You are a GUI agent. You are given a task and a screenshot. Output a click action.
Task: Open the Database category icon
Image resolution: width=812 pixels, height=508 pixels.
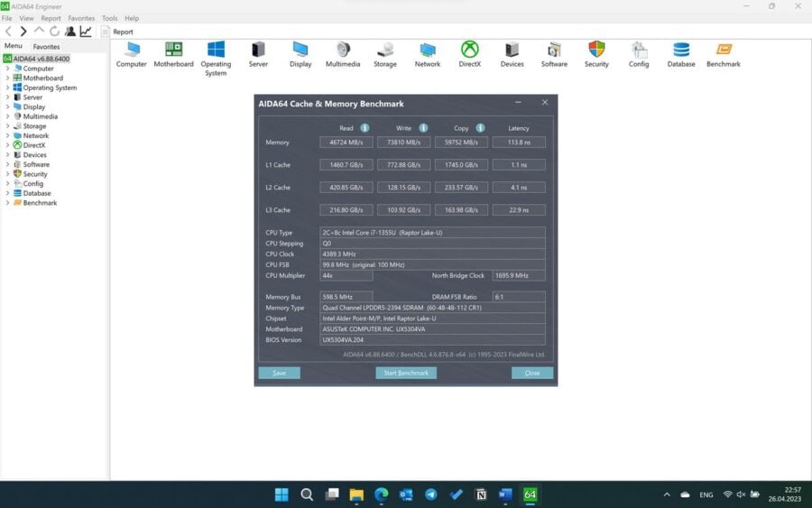pyautogui.click(x=681, y=54)
